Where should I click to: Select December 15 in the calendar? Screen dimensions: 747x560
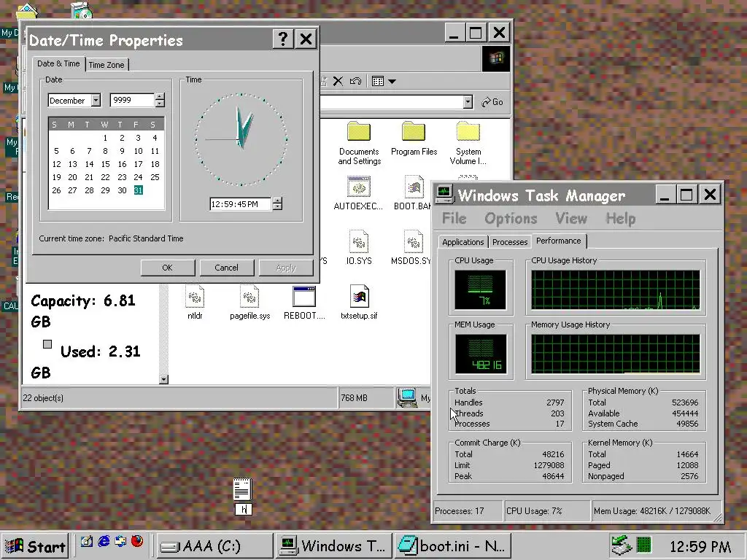coord(105,164)
